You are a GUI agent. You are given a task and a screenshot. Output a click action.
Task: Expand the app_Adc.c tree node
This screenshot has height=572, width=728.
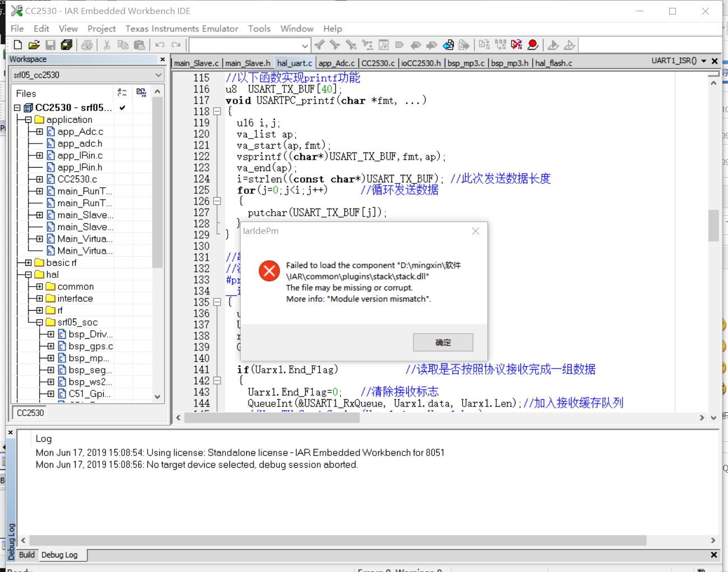(x=39, y=132)
